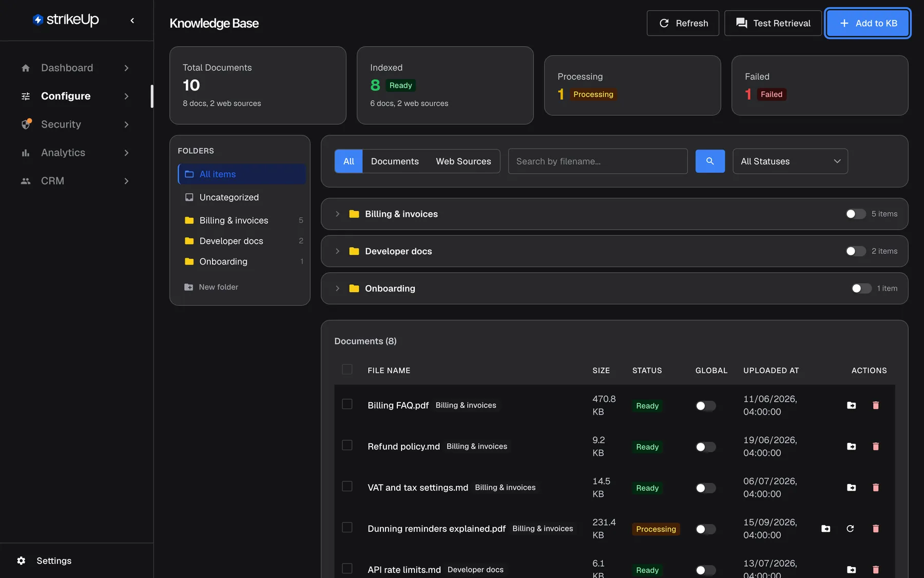
Task: Select Developer docs in folders panel
Action: pyautogui.click(x=242, y=241)
